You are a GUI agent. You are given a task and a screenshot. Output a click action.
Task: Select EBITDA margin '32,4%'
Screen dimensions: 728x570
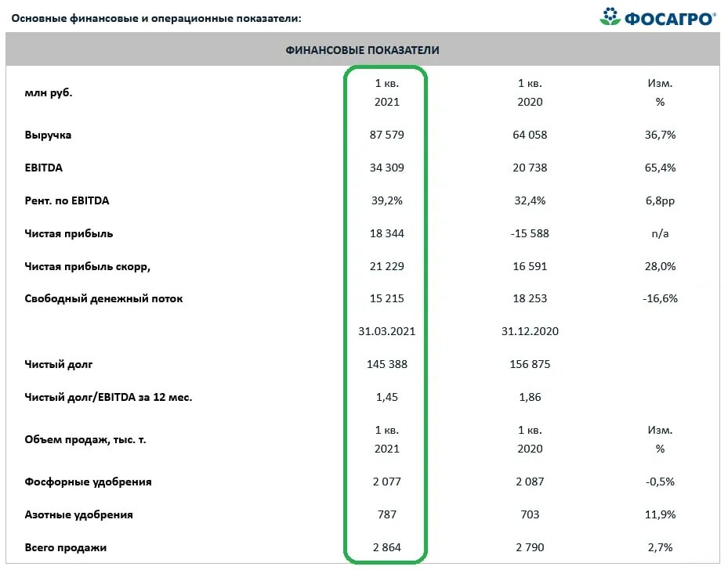pyautogui.click(x=530, y=200)
